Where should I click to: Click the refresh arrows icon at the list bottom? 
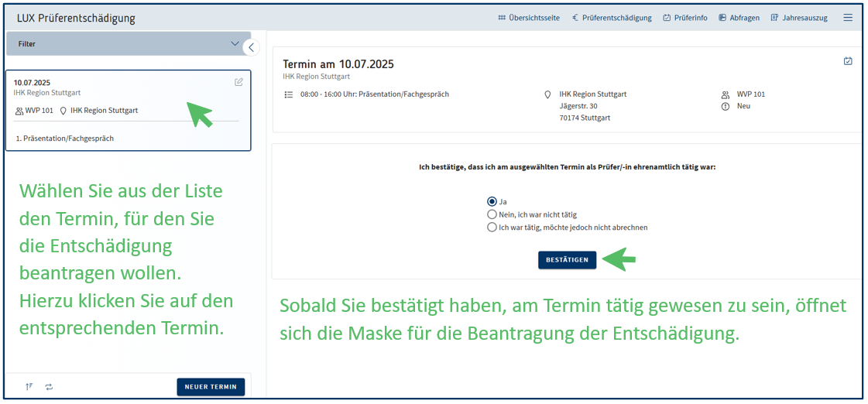50,387
